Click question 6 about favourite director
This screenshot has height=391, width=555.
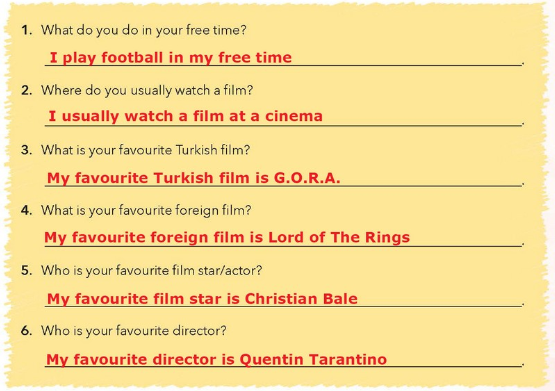pyautogui.click(x=133, y=331)
